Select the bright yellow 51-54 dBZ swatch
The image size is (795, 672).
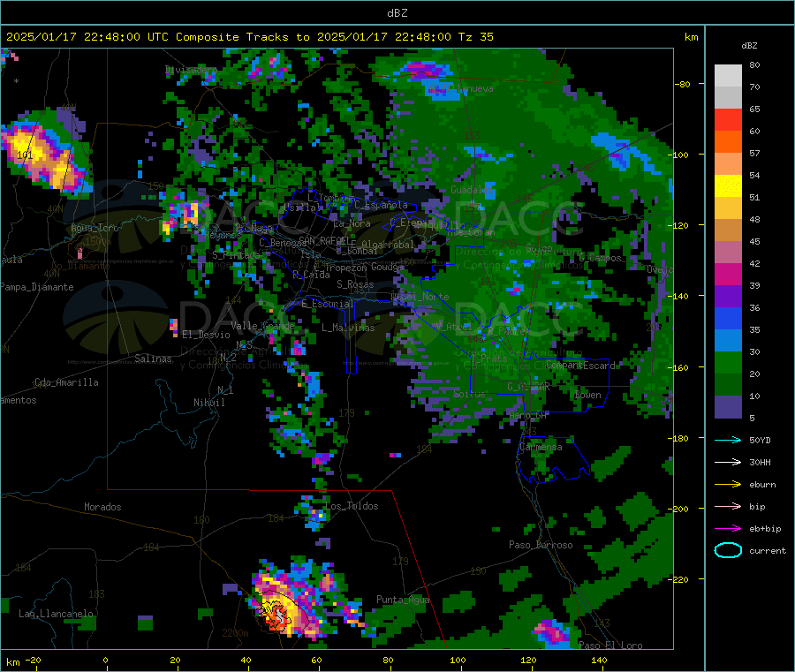(728, 186)
